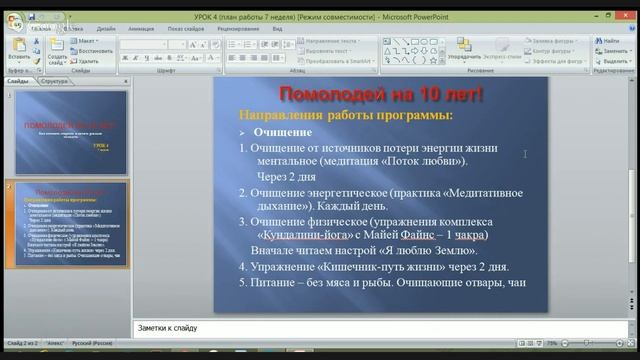Open Shape Fill (Заливка фигуры) dropdown

(x=551, y=41)
